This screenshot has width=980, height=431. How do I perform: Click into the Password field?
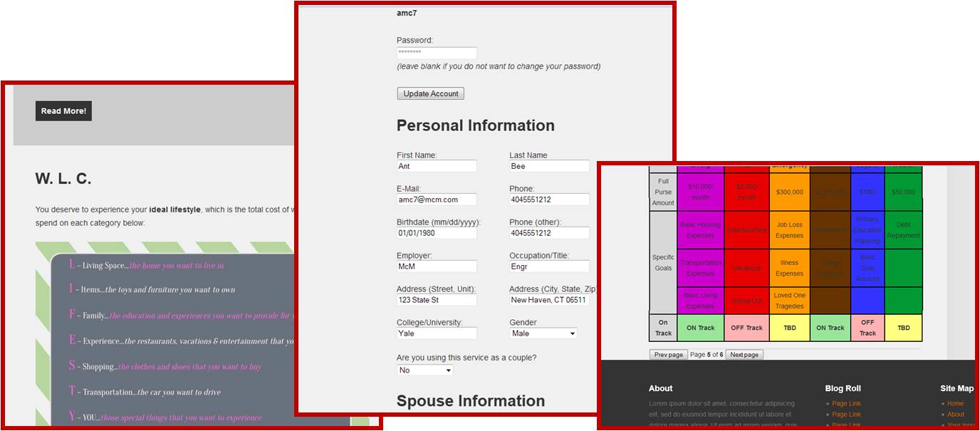436,53
